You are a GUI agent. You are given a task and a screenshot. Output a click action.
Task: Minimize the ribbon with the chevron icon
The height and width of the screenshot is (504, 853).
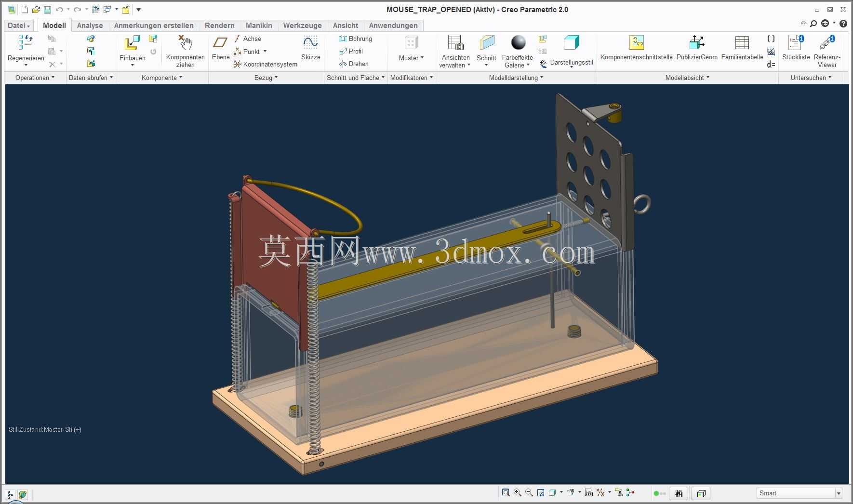[803, 23]
